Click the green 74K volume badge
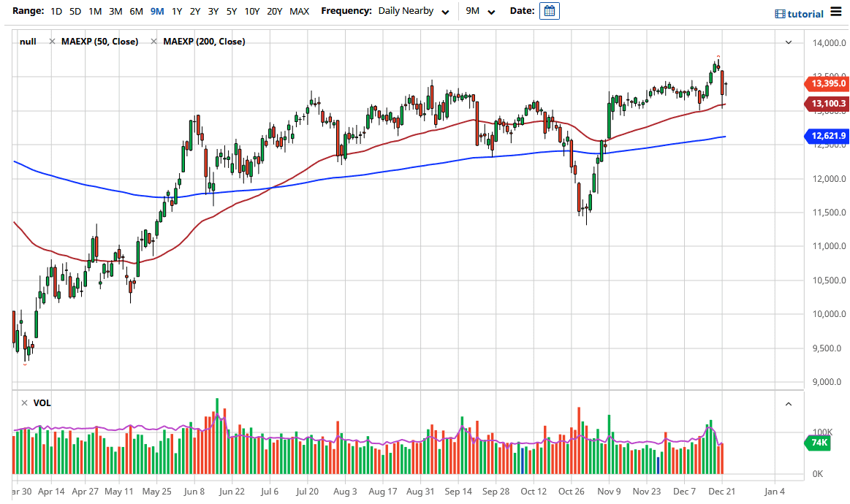The image size is (850, 504). pyautogui.click(x=817, y=443)
